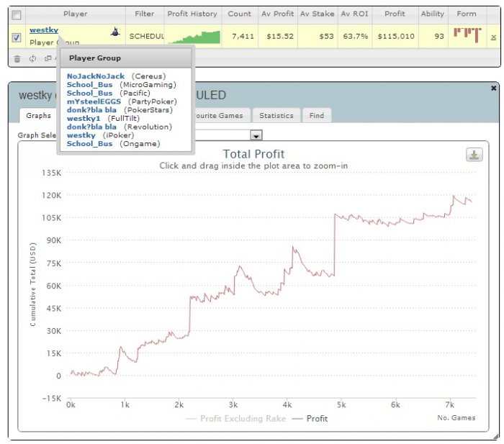Open the westky player link
This screenshot has height=444, width=504.
44,30
